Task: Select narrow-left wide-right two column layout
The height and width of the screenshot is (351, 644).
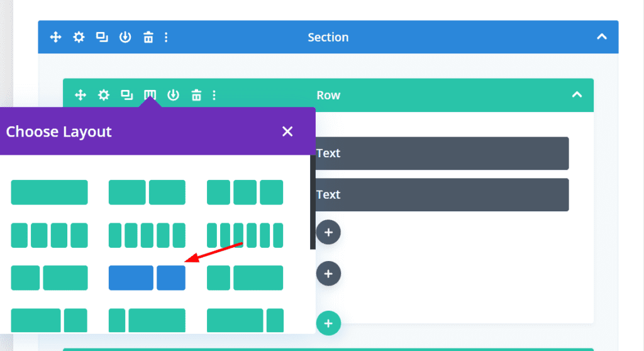Action: (x=49, y=278)
